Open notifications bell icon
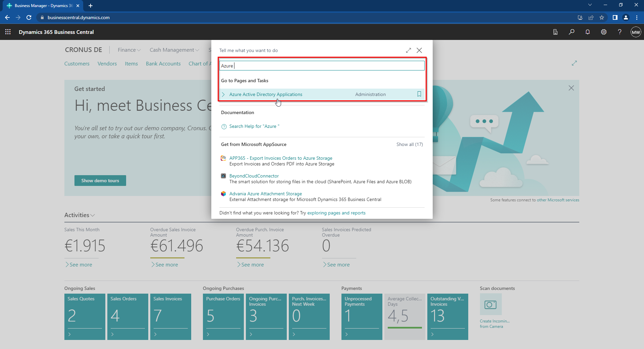Screen dimensions: 644x349 [588, 32]
